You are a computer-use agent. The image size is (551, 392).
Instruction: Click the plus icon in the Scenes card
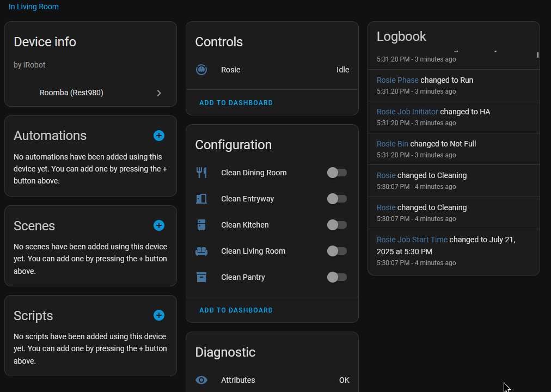[158, 225]
